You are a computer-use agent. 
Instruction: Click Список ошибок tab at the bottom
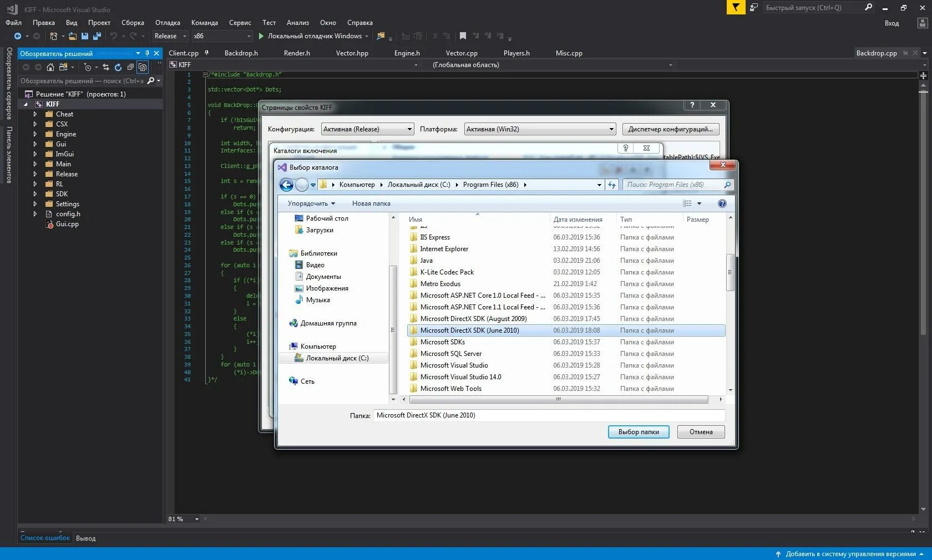point(45,538)
